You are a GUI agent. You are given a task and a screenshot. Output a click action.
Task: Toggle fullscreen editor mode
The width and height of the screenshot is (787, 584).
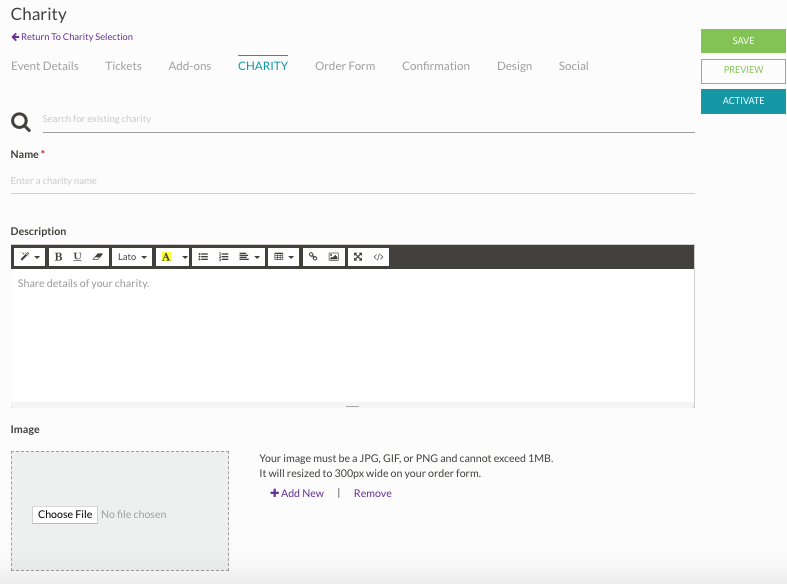[x=358, y=257]
